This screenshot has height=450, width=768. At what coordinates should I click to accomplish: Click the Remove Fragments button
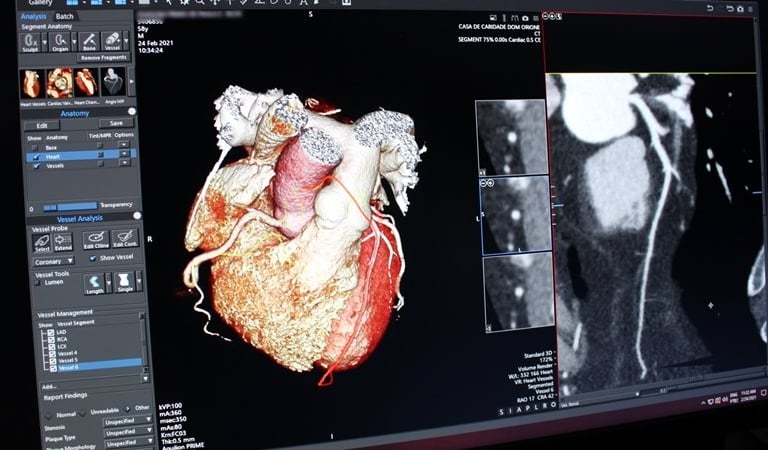[x=103, y=58]
